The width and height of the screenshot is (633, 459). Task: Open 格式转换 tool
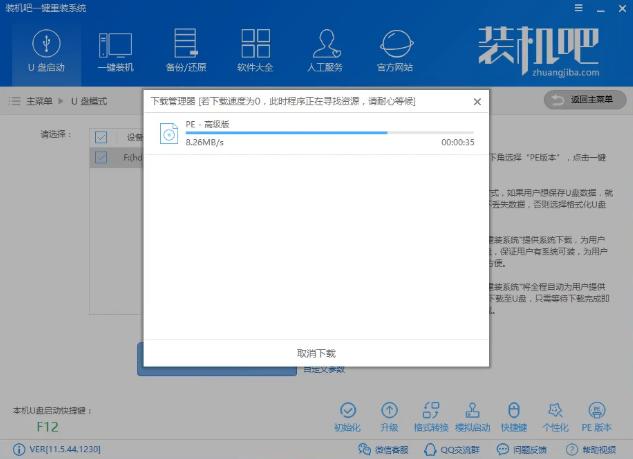tap(431, 417)
